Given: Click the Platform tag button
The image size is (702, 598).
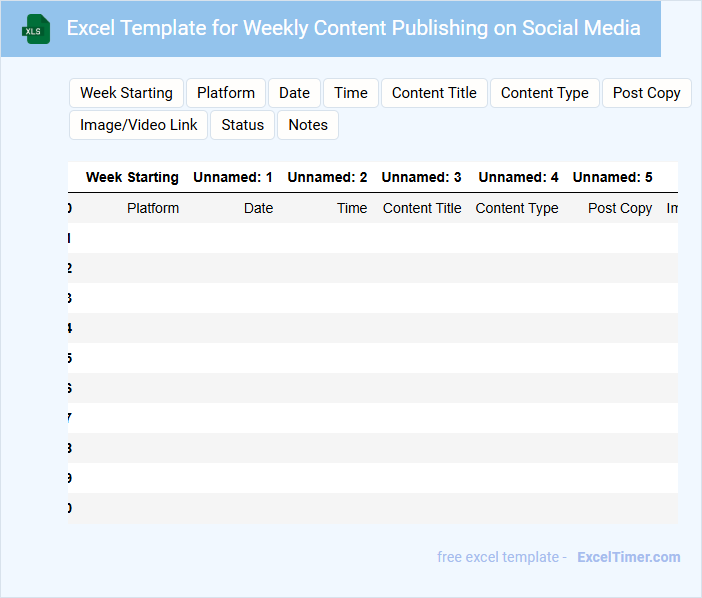Looking at the screenshot, I should 226,93.
